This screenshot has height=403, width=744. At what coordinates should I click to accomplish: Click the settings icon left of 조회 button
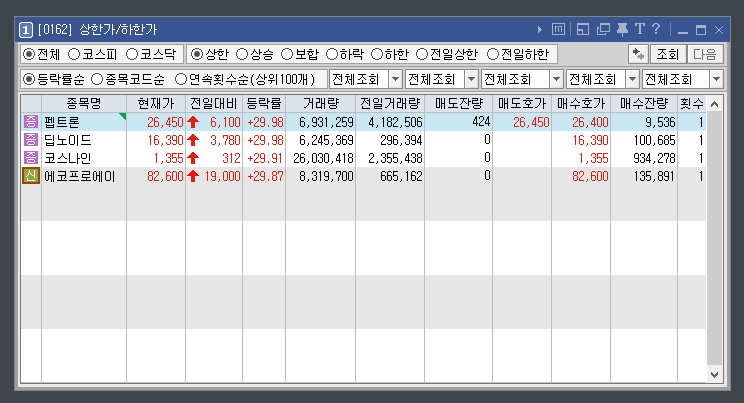[x=638, y=54]
